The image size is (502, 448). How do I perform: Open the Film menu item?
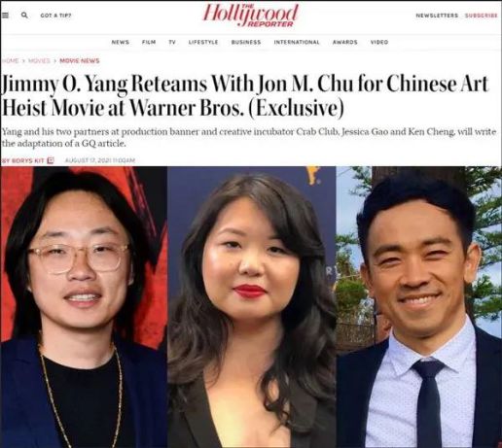149,42
